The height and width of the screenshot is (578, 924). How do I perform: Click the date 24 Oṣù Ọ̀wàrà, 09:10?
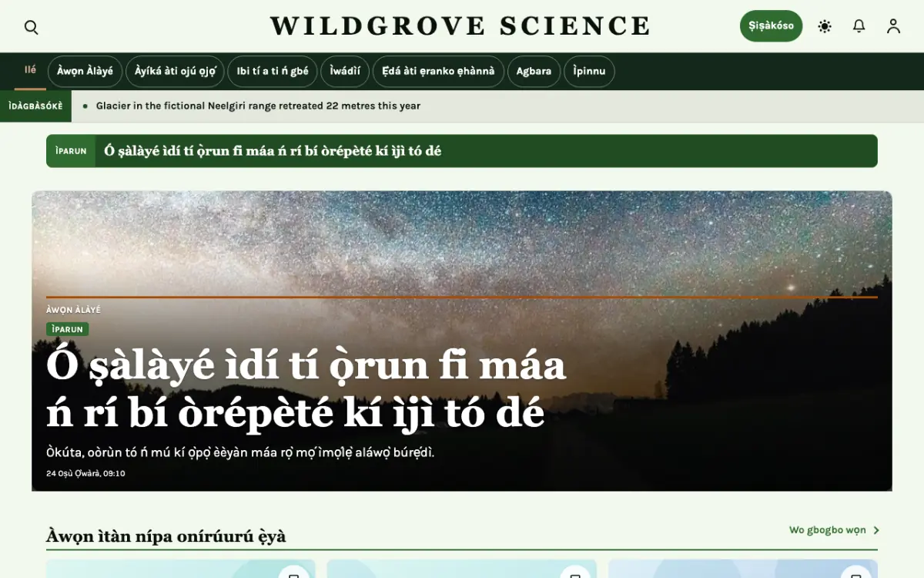(x=85, y=473)
